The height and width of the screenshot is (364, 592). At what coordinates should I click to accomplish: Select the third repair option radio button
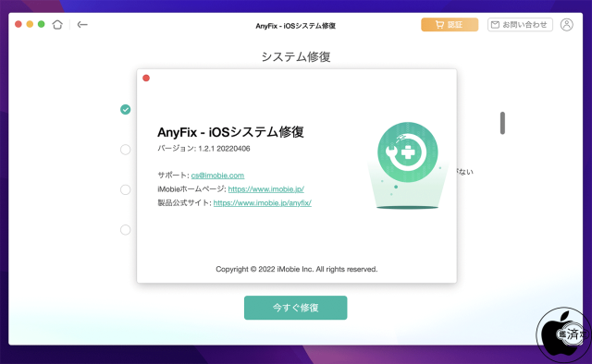(x=126, y=189)
